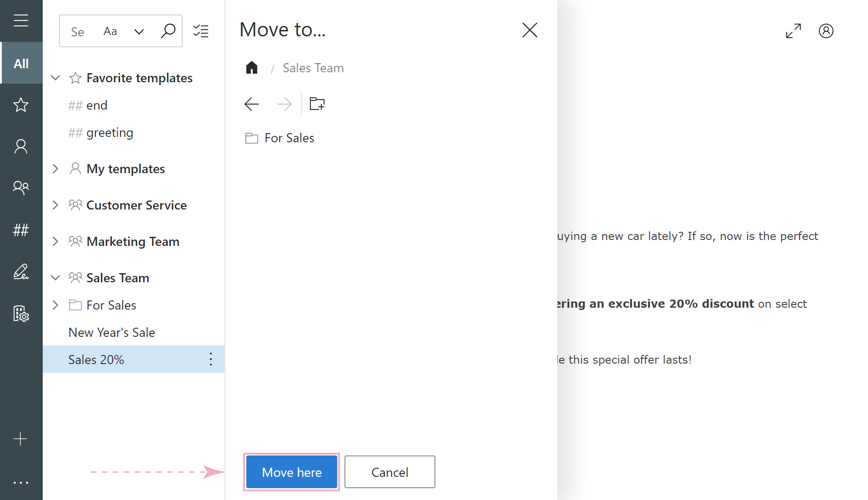Open the ## shortcuts section in sidebar
The height and width of the screenshot is (500, 868).
tap(21, 230)
